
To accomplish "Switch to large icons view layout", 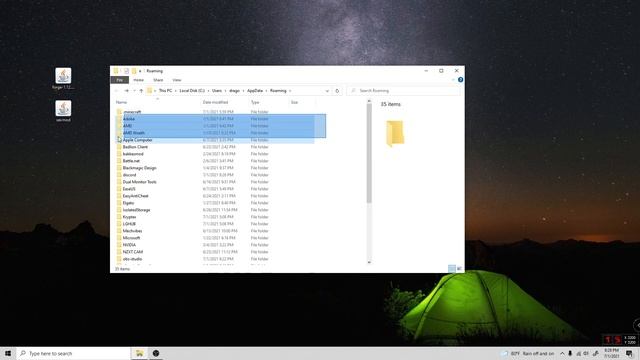I will click(x=459, y=268).
